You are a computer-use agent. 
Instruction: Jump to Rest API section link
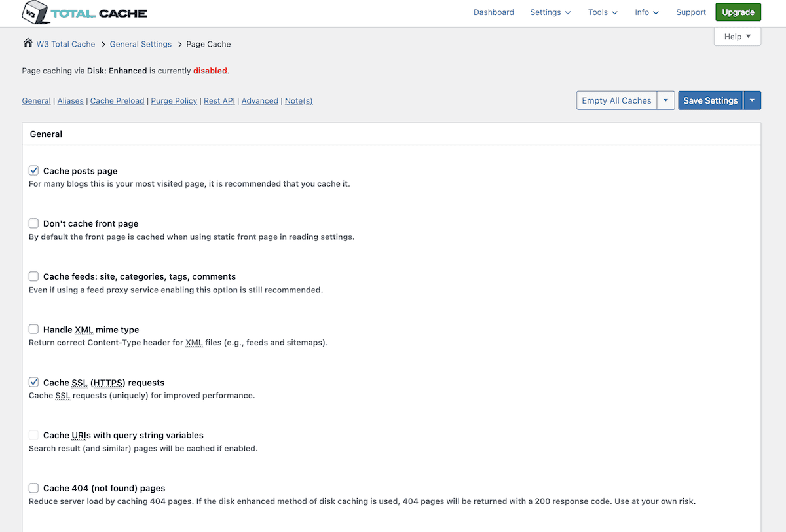pyautogui.click(x=219, y=101)
